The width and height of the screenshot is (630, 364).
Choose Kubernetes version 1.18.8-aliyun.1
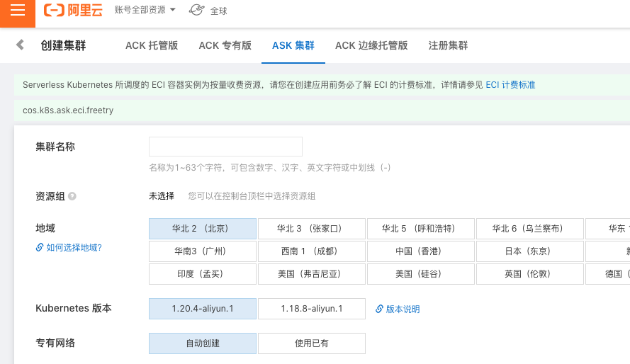tap(312, 309)
